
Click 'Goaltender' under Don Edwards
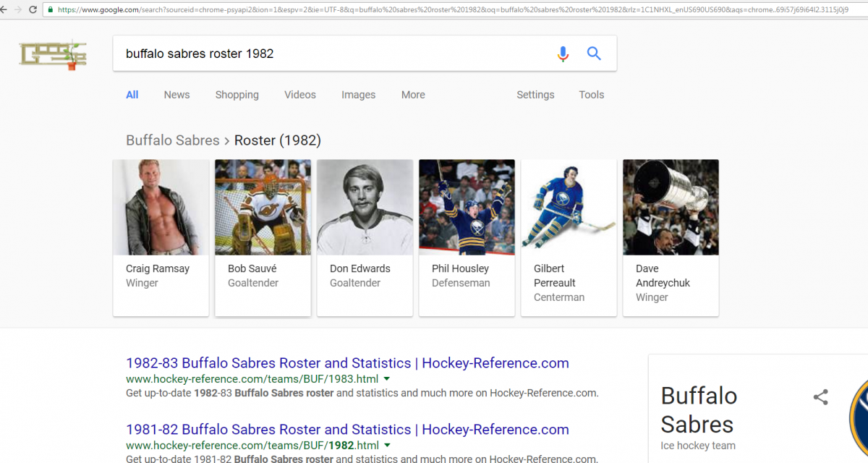(355, 283)
